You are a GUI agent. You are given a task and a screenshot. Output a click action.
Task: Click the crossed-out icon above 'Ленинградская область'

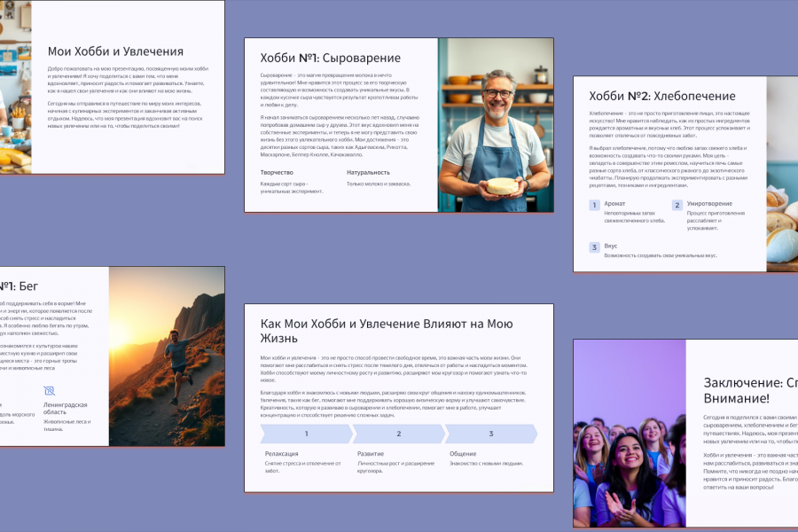[x=50, y=390]
